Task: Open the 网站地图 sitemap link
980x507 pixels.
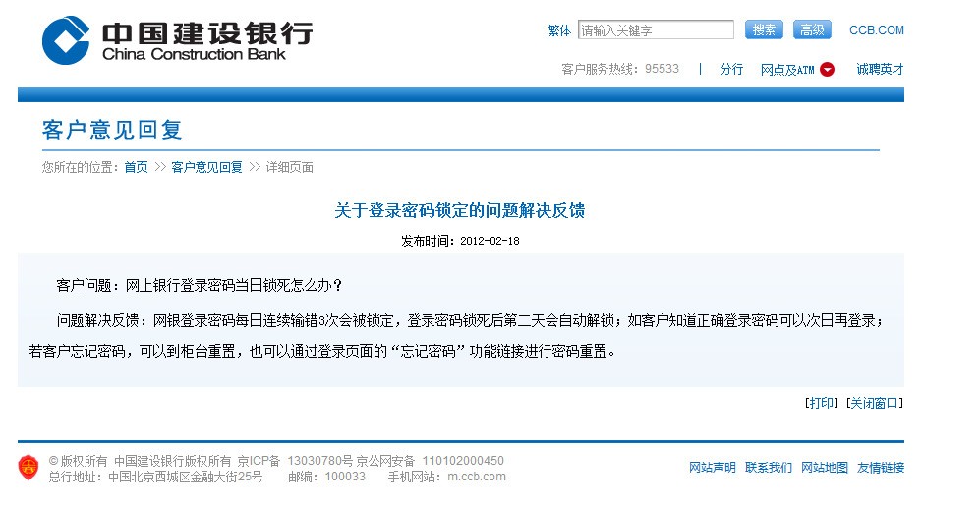Action: (825, 468)
